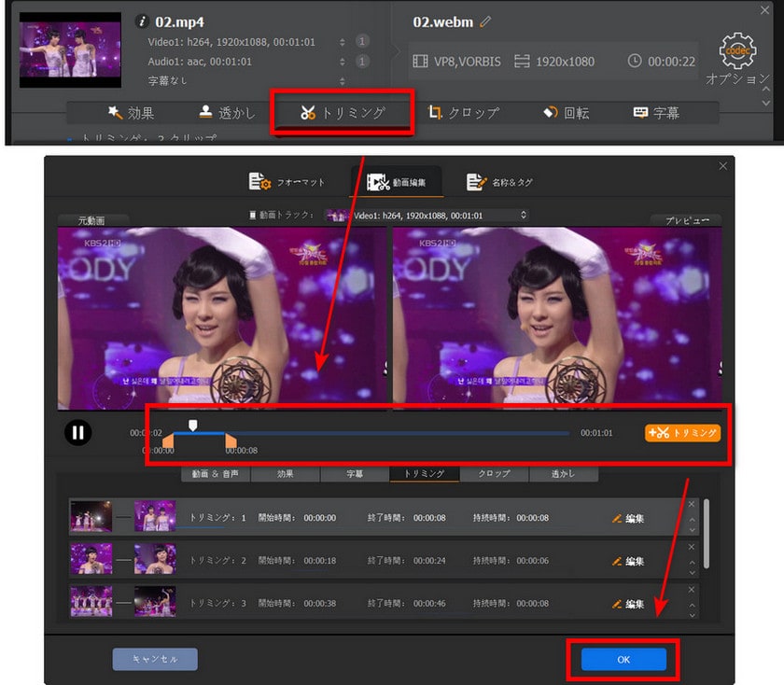Click the 02.mp4 video thumbnail
The height and width of the screenshot is (685, 784).
(70, 50)
